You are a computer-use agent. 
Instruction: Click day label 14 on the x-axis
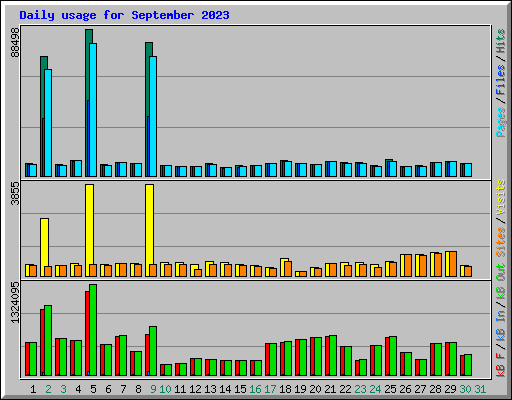(x=225, y=389)
